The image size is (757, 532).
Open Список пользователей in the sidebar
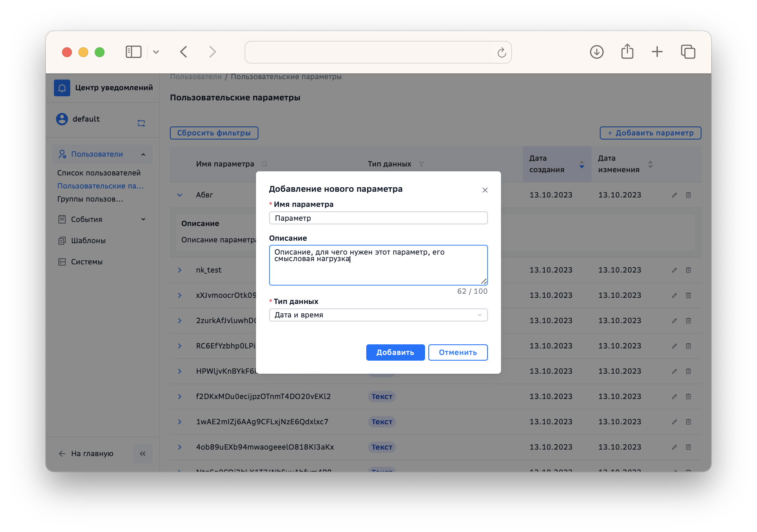[x=99, y=173]
